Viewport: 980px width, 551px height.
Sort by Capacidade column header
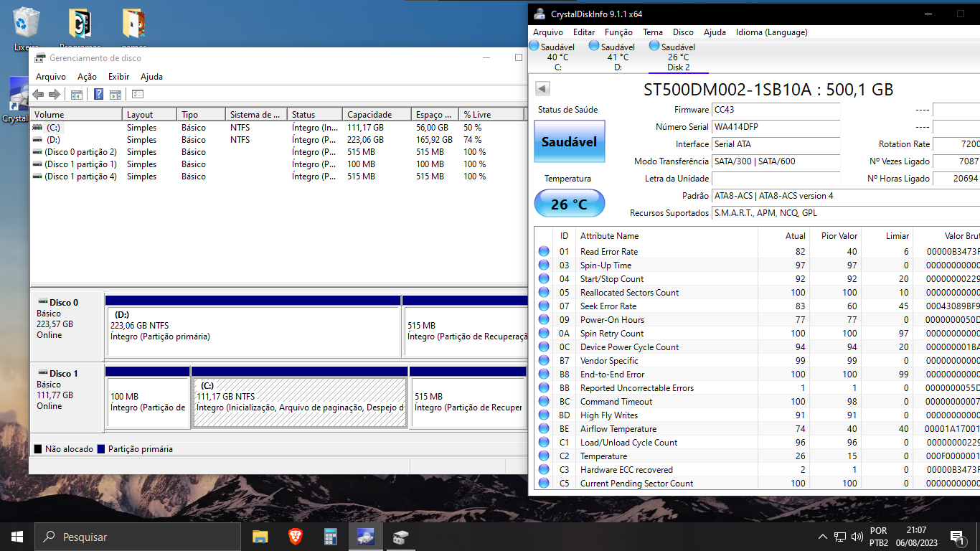point(377,115)
